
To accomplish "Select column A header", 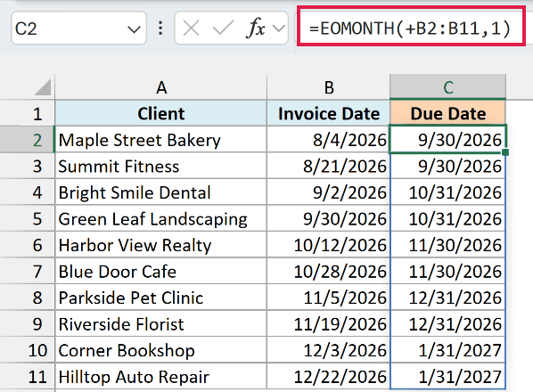I will pos(161,87).
